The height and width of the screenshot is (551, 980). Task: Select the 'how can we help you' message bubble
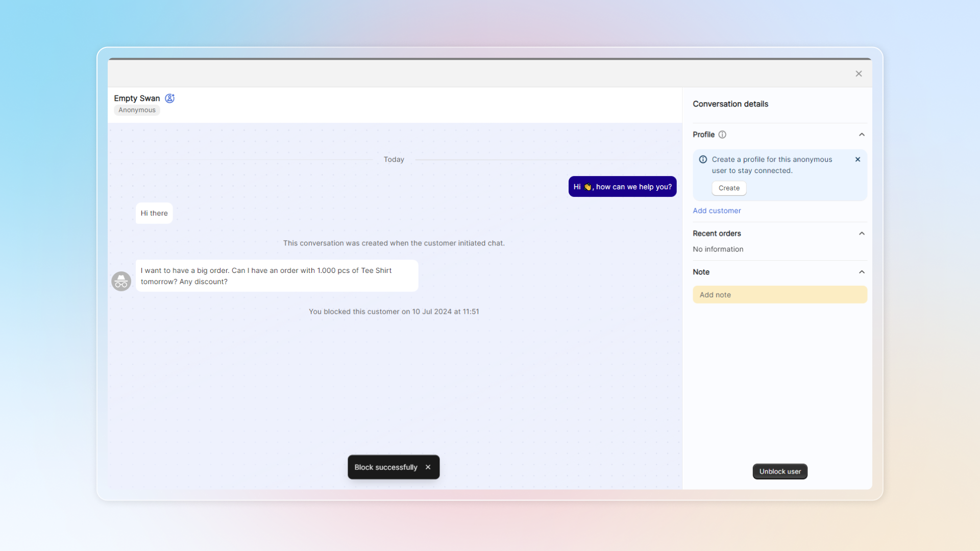tap(622, 187)
